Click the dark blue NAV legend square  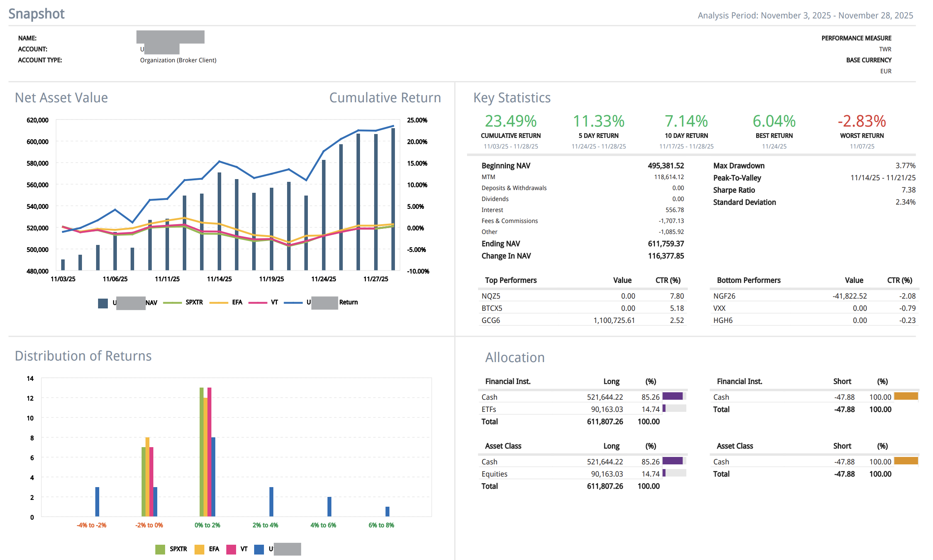pyautogui.click(x=103, y=303)
